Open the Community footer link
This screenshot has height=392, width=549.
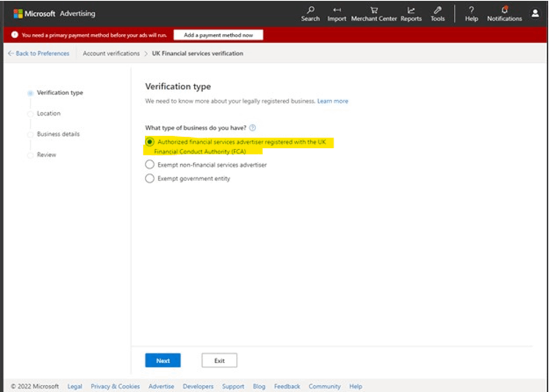pyautogui.click(x=324, y=386)
